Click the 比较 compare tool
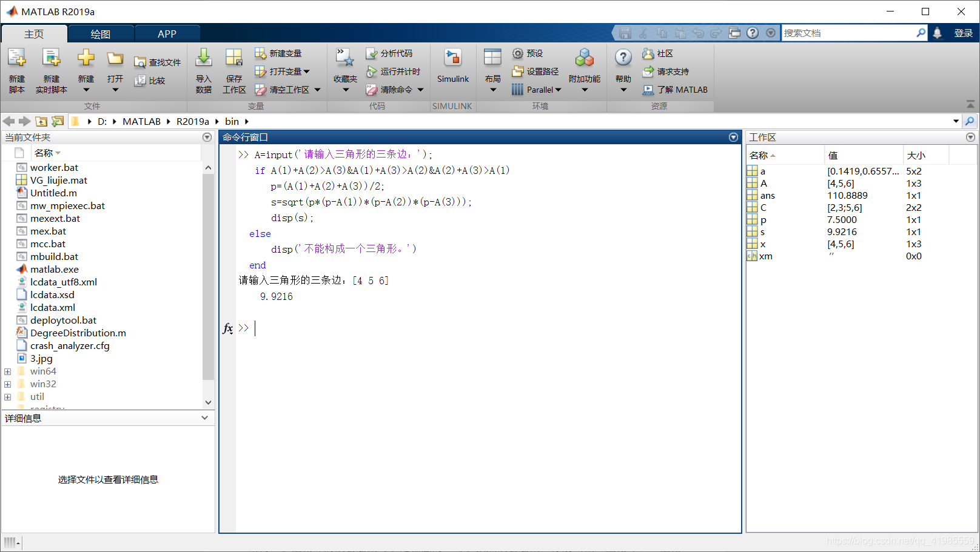The image size is (980, 552). [x=150, y=81]
